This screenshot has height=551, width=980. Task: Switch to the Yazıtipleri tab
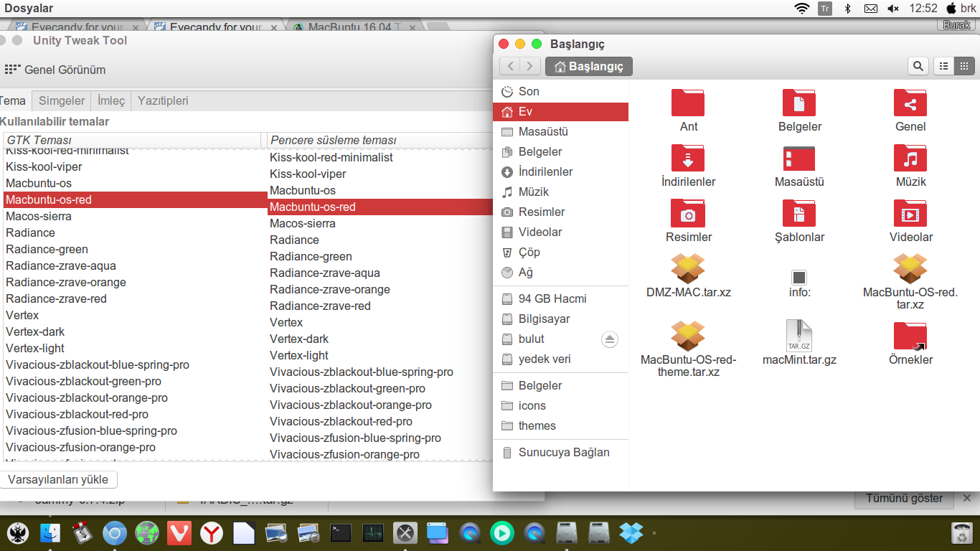(163, 100)
